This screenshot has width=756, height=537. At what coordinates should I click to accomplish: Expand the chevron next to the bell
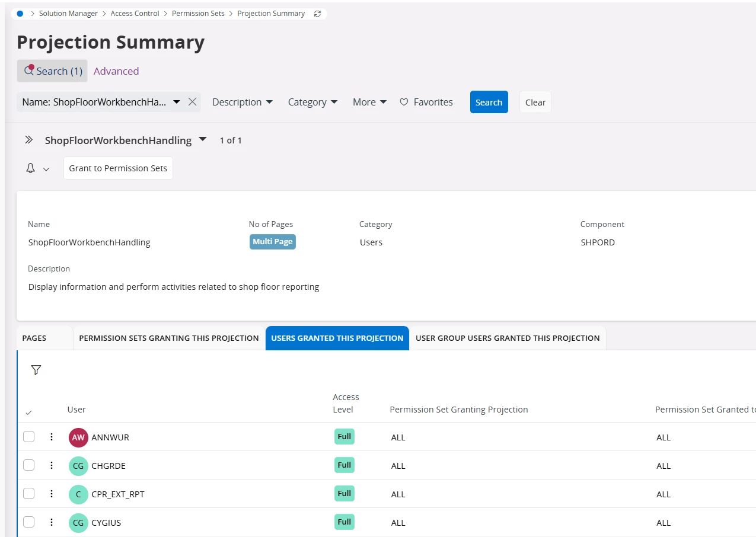point(46,169)
